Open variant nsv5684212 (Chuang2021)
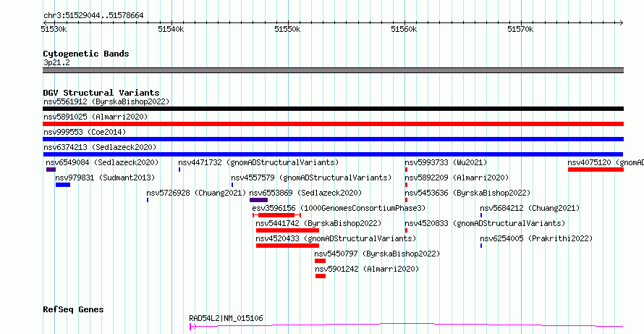This screenshot has height=334, width=644. click(530, 208)
